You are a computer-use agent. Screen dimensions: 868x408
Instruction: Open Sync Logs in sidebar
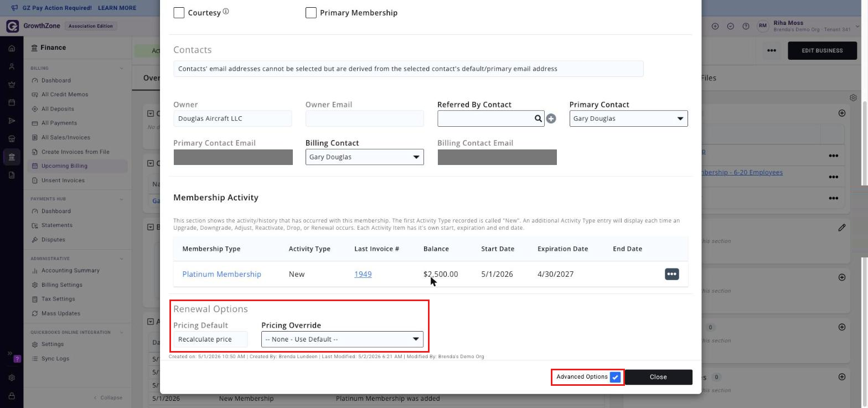pyautogui.click(x=55, y=359)
